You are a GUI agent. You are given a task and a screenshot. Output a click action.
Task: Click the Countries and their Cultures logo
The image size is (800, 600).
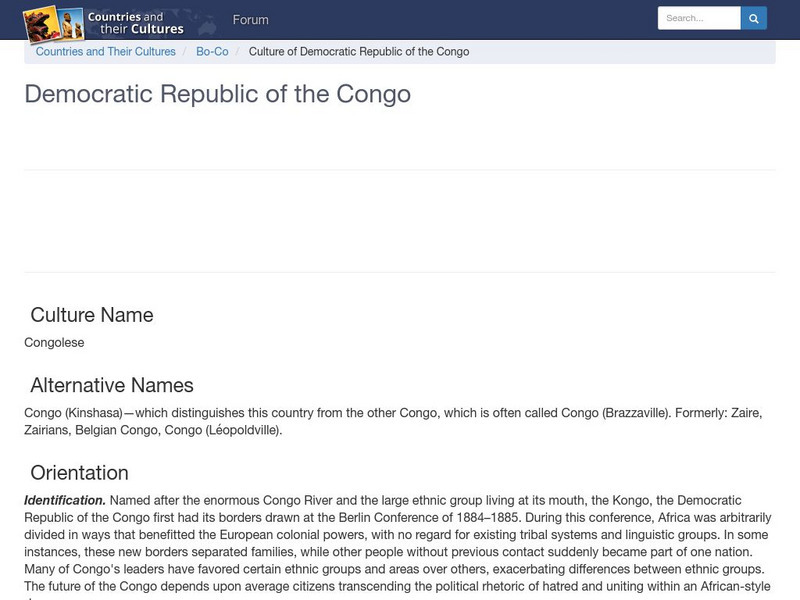(104, 20)
